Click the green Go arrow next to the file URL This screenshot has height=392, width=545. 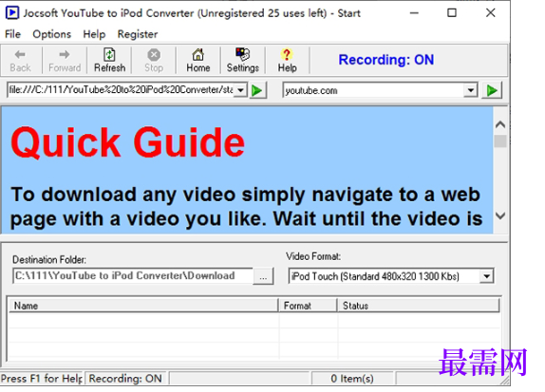257,90
